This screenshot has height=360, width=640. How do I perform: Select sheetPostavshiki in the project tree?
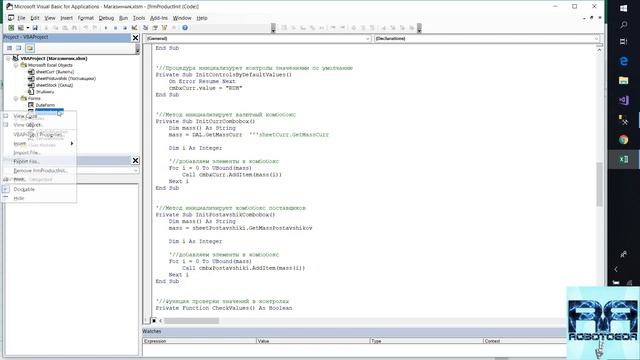65,78
